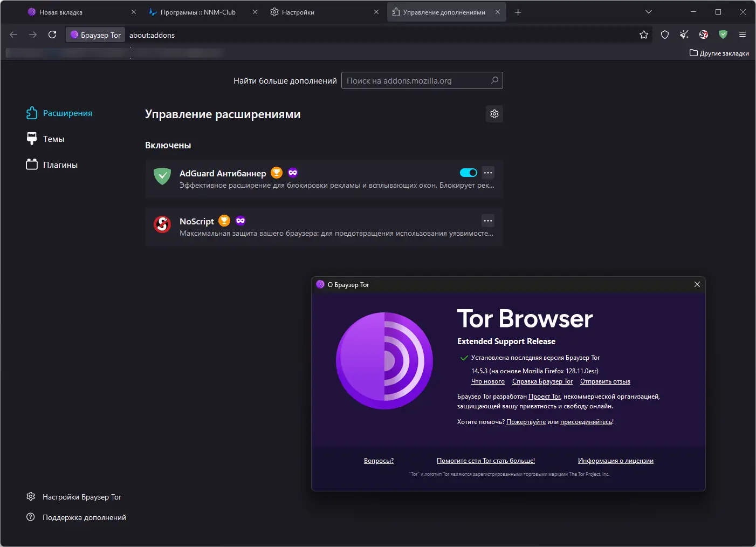Focus the addons.mozilla.org search field
The height and width of the screenshot is (547, 756).
pos(422,80)
